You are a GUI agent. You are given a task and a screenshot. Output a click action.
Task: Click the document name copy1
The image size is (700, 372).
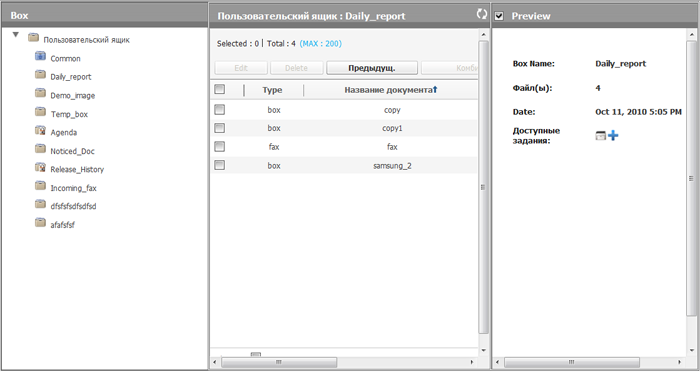pos(392,128)
